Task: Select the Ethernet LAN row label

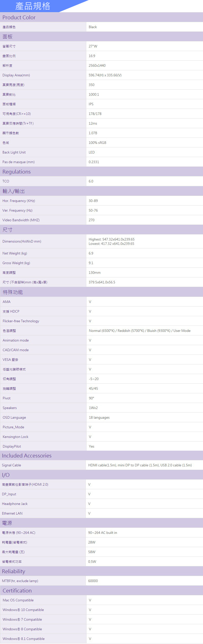Action: pyautogui.click(x=12, y=513)
